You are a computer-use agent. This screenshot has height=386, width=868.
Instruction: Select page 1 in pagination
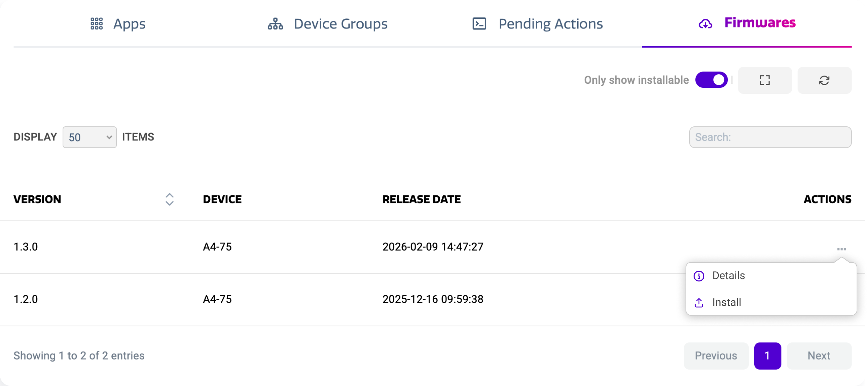[x=767, y=356]
